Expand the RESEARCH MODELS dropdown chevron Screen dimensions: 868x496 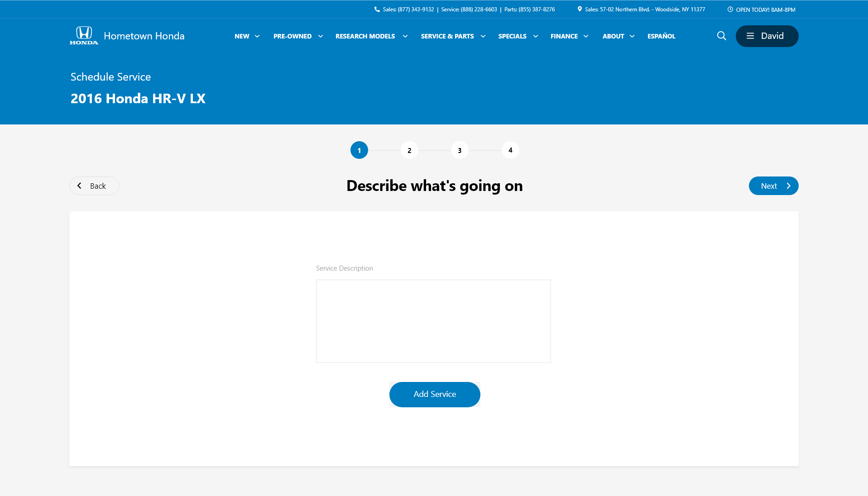[x=405, y=36]
